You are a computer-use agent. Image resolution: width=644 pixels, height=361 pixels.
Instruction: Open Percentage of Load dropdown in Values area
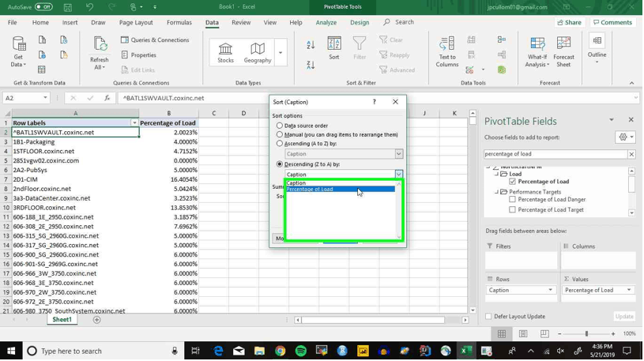(x=629, y=291)
